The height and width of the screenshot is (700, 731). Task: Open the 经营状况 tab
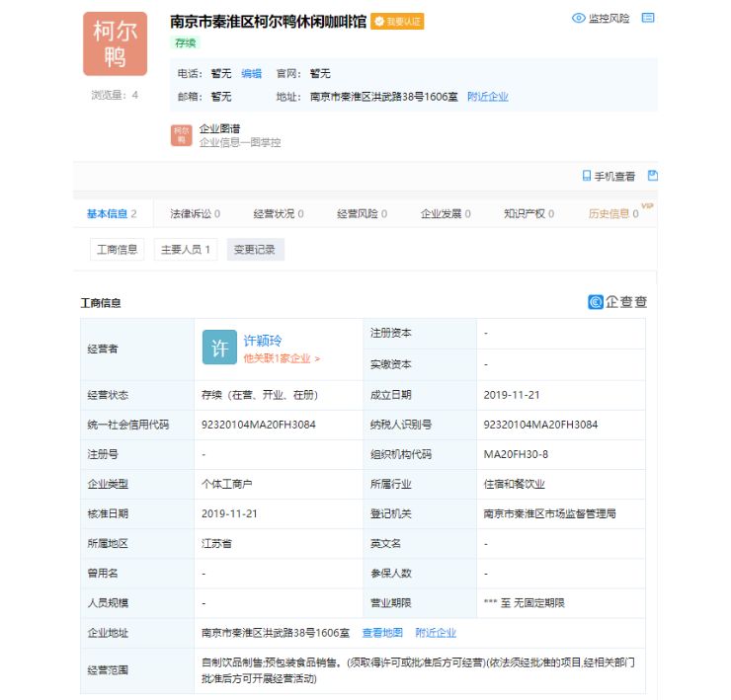(279, 214)
